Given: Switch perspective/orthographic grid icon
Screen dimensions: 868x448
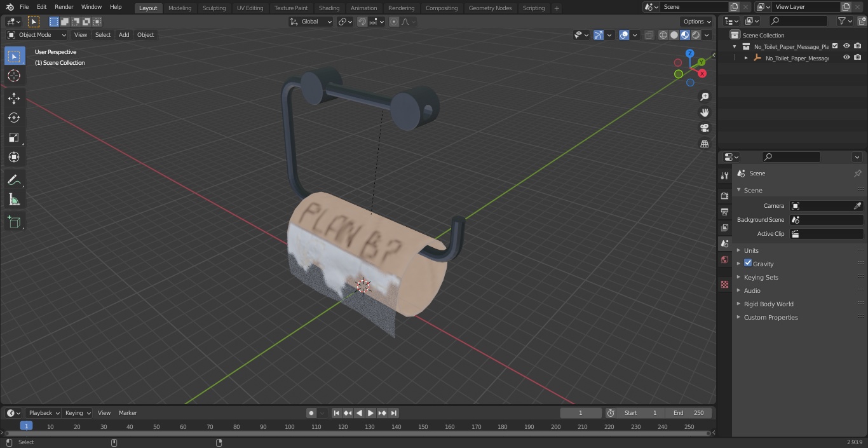Looking at the screenshot, I should pos(704,144).
